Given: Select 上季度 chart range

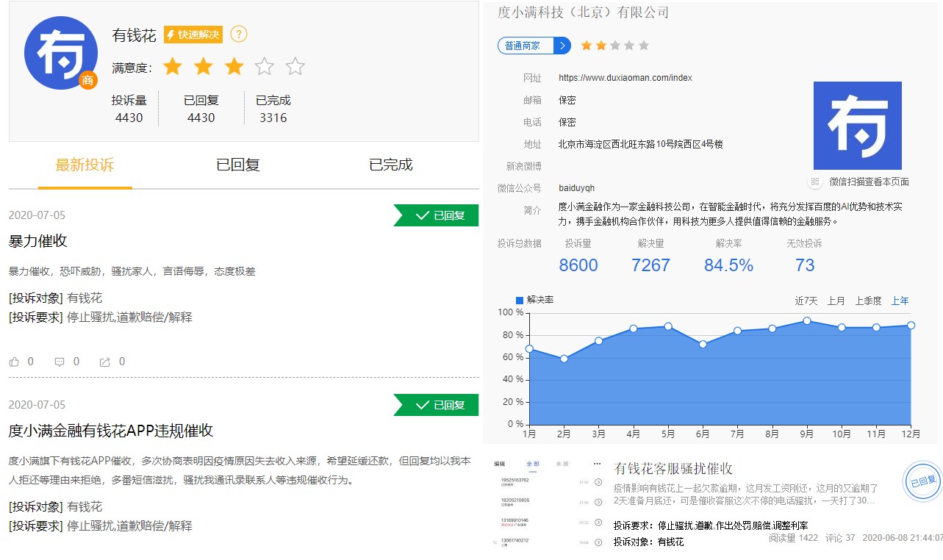Looking at the screenshot, I should pyautogui.click(x=868, y=301).
